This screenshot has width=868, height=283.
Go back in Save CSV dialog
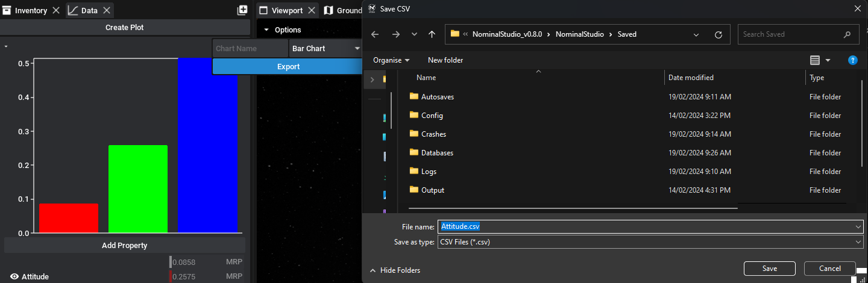(375, 34)
